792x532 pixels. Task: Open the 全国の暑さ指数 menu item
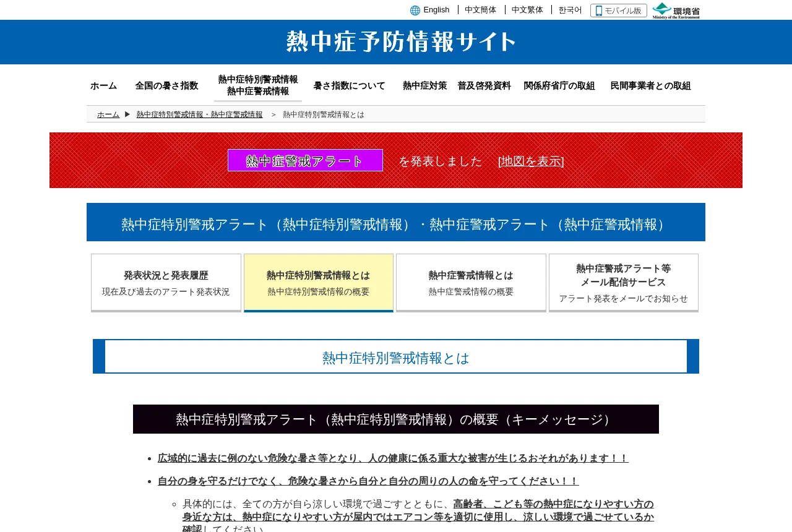(x=167, y=86)
